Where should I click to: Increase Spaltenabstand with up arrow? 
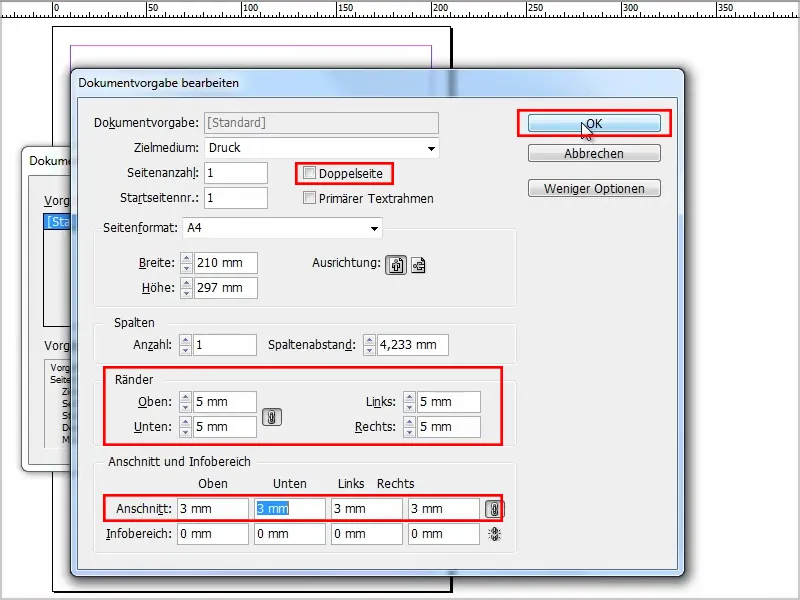[369, 340]
